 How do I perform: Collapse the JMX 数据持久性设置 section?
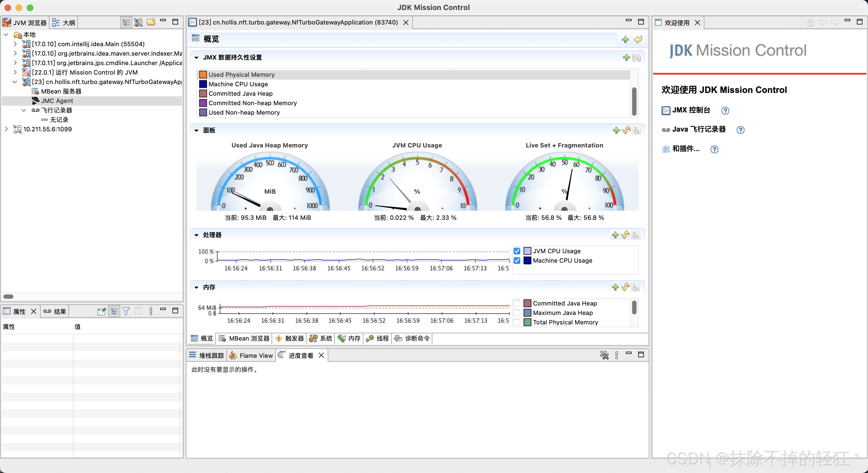[x=196, y=58]
